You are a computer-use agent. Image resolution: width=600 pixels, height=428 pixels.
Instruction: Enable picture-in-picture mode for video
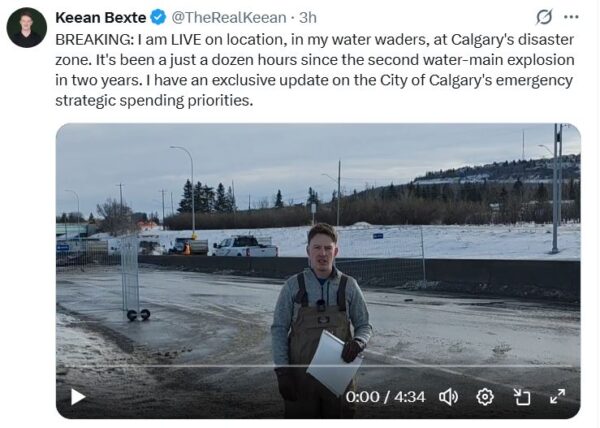pyautogui.click(x=521, y=397)
